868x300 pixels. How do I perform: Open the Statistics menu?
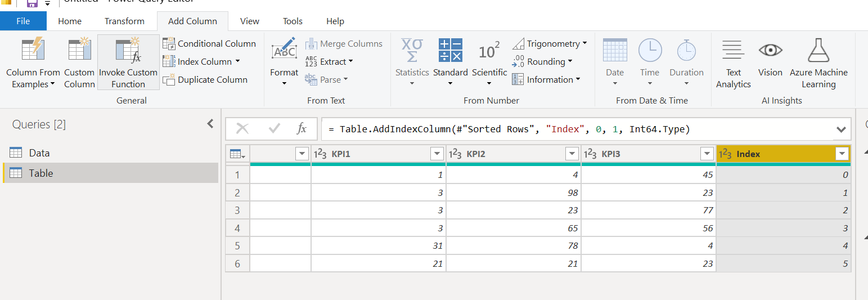[x=412, y=62]
